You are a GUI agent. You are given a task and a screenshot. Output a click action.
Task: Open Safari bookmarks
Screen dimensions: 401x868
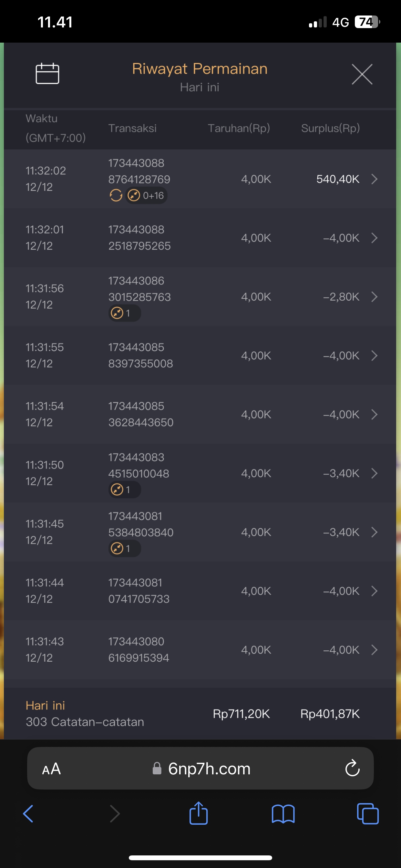click(x=283, y=814)
